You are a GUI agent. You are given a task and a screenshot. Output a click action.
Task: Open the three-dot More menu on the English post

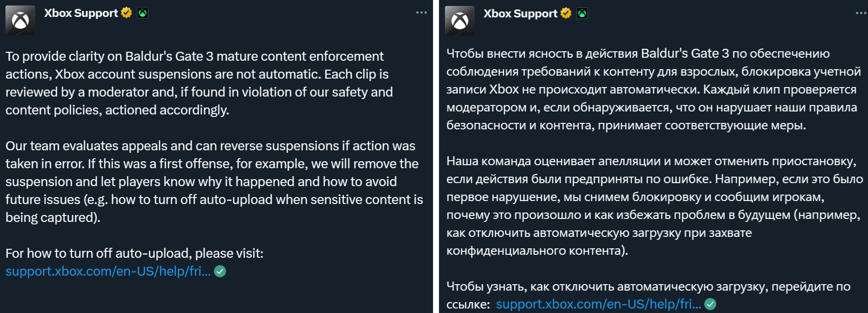(422, 13)
